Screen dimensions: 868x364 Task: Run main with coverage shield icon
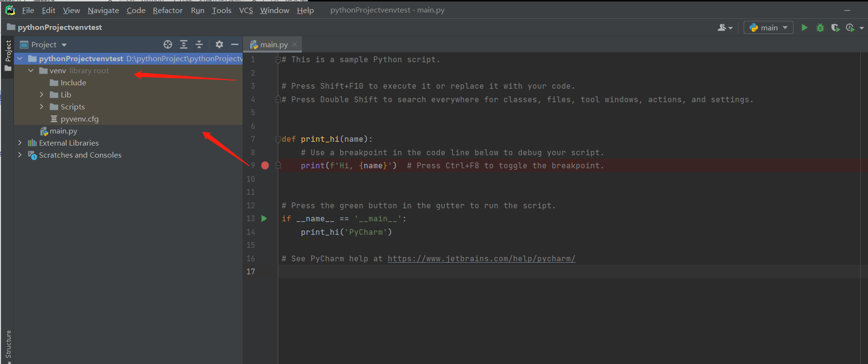tap(835, 28)
